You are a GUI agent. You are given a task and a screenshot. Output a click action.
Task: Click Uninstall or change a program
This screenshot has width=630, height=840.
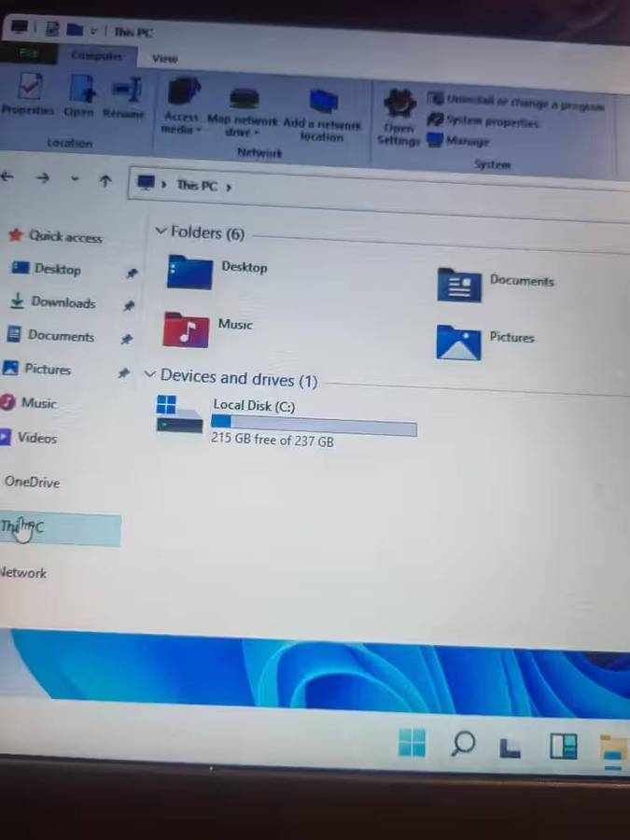pyautogui.click(x=516, y=101)
